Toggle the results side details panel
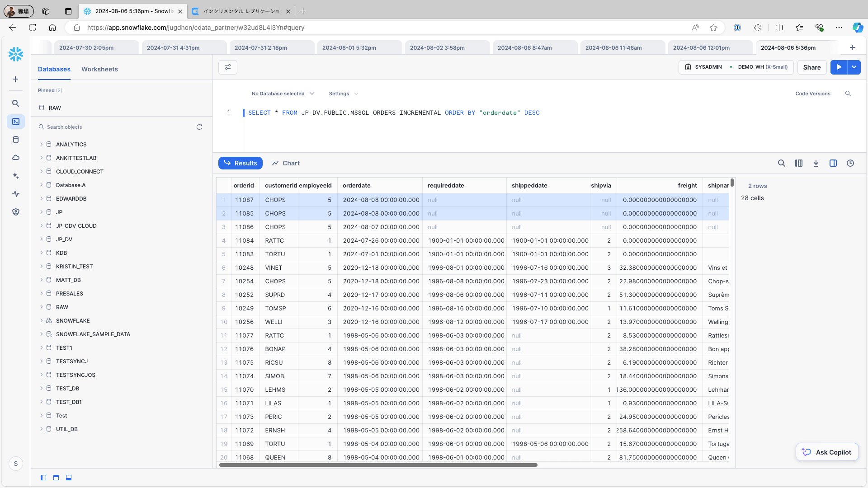The image size is (868, 488). point(833,163)
